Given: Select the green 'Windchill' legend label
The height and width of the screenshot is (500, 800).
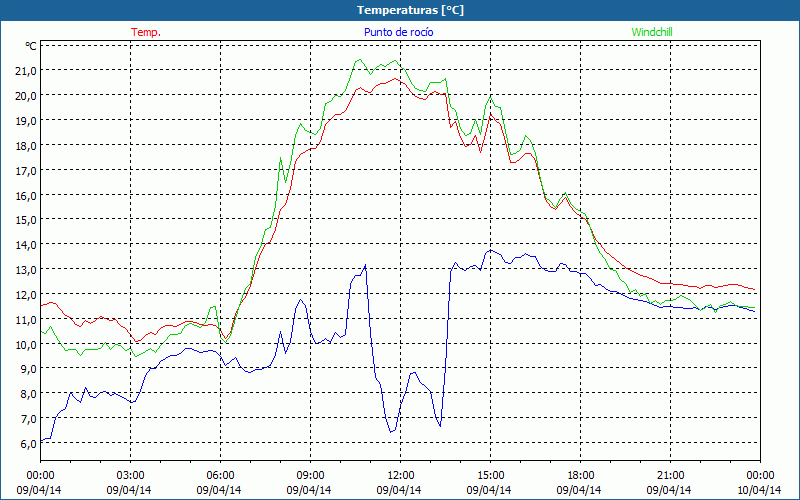Looking at the screenshot, I should pos(652,32).
